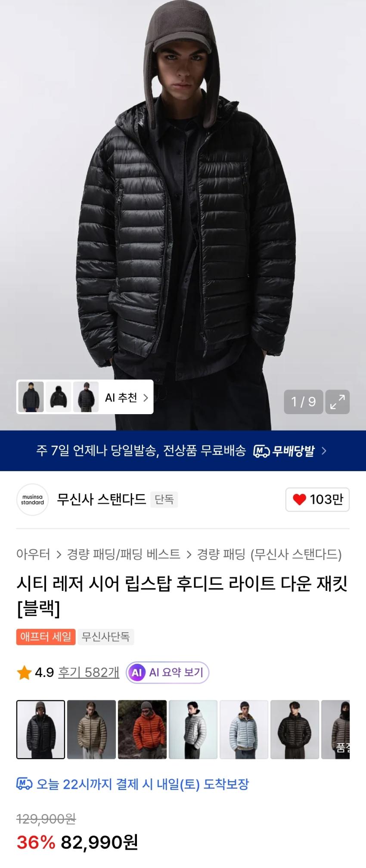Viewport: 366px width, 868px height.
Task: Select the silver-gray jacket thumbnail
Action: [x=193, y=730]
